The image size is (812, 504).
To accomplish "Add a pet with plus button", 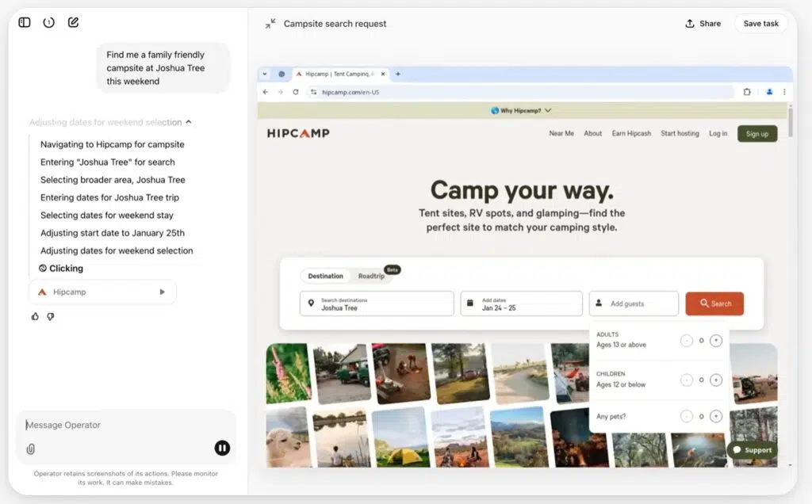I will (x=715, y=416).
